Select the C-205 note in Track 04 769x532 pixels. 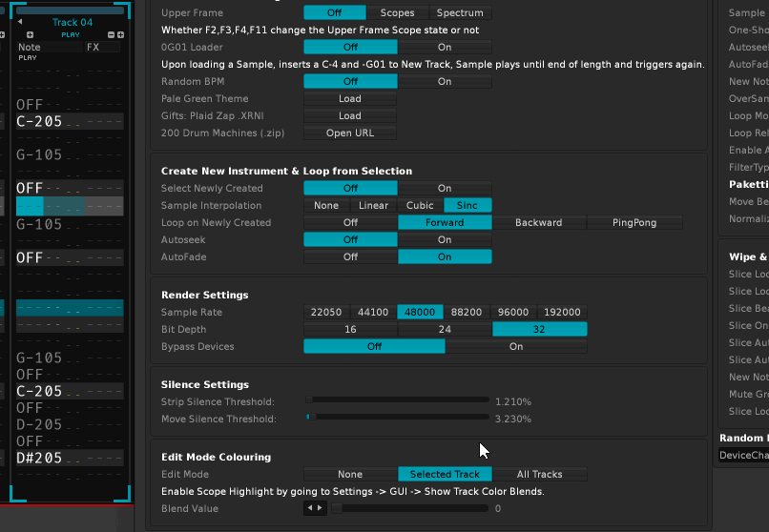(39, 121)
